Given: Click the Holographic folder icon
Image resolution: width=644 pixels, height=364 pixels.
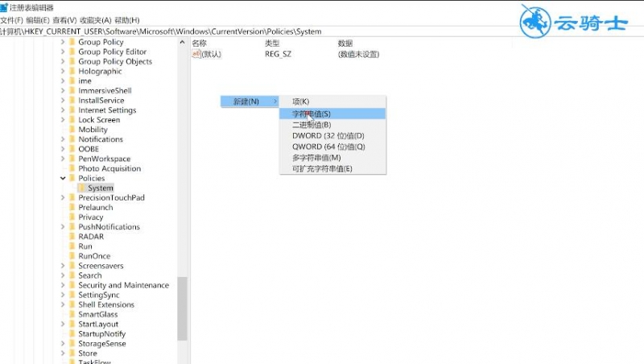Looking at the screenshot, I should (x=72, y=71).
